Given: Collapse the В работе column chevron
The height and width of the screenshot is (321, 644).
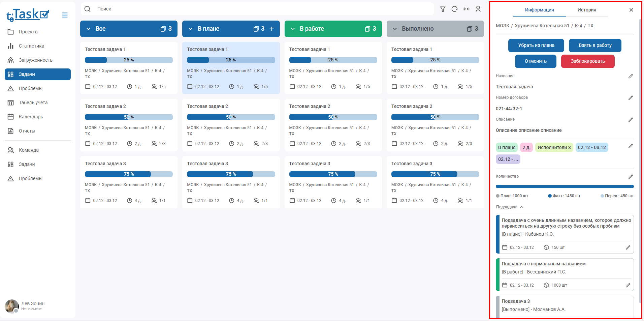Looking at the screenshot, I should 293,29.
